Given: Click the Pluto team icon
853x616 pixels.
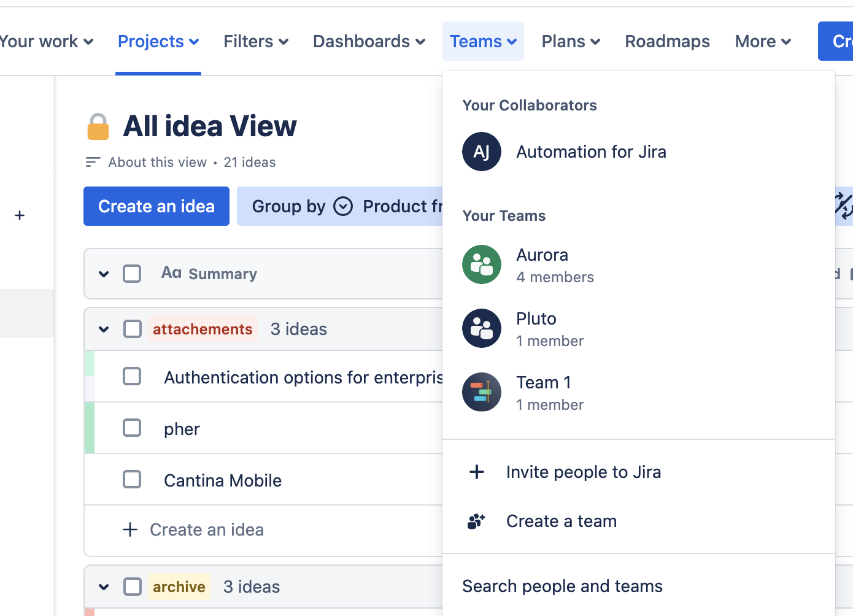Looking at the screenshot, I should (x=482, y=328).
